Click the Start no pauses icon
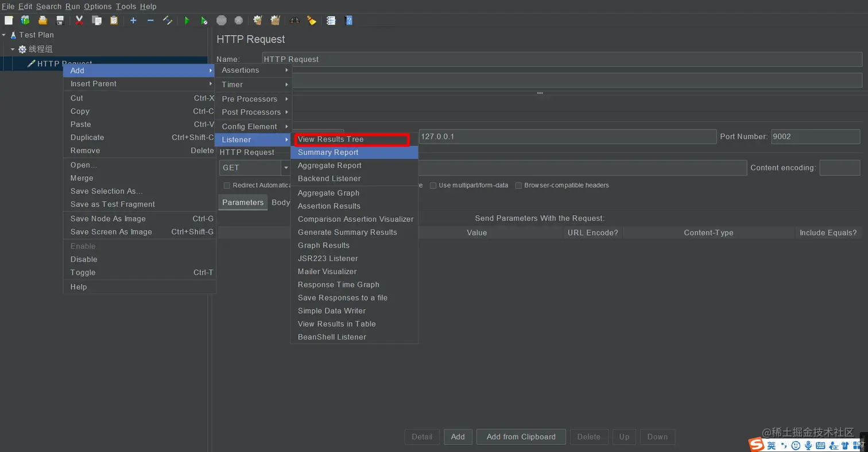Image resolution: width=868 pixels, height=452 pixels. [x=204, y=20]
